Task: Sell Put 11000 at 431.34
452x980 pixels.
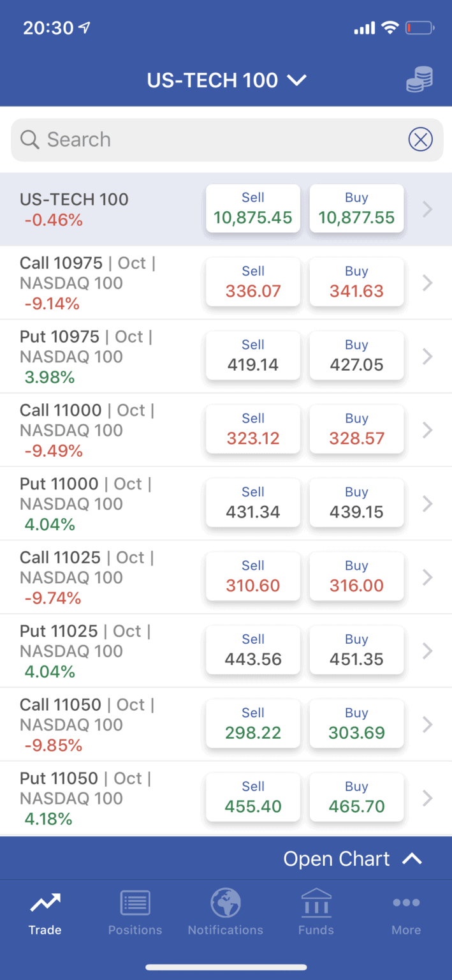Action: (x=252, y=503)
